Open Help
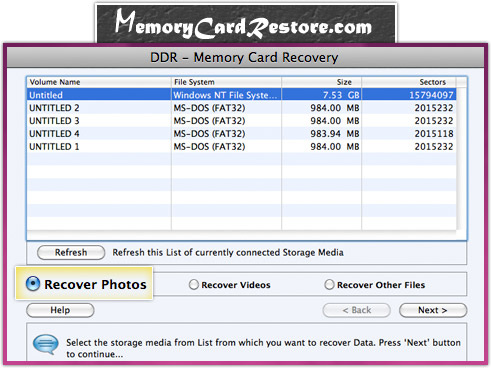Image resolution: width=491 pixels, height=368 pixels. pos(60,310)
